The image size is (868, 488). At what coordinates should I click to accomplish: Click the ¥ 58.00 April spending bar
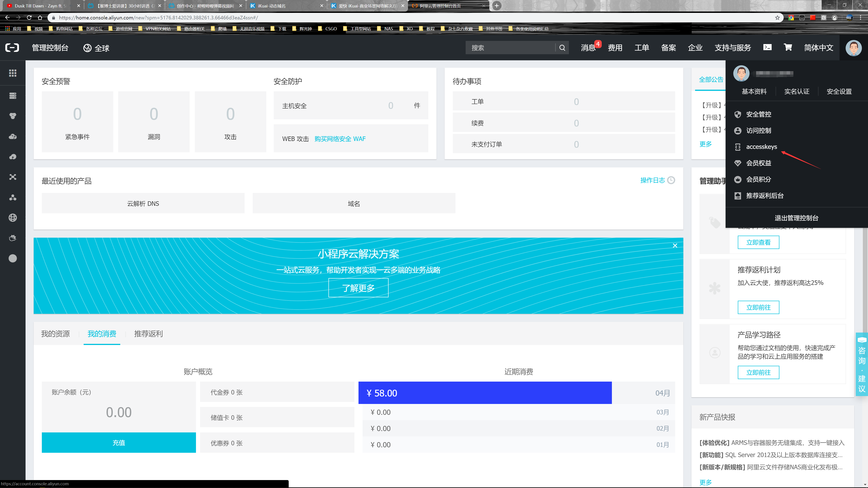pyautogui.click(x=485, y=393)
